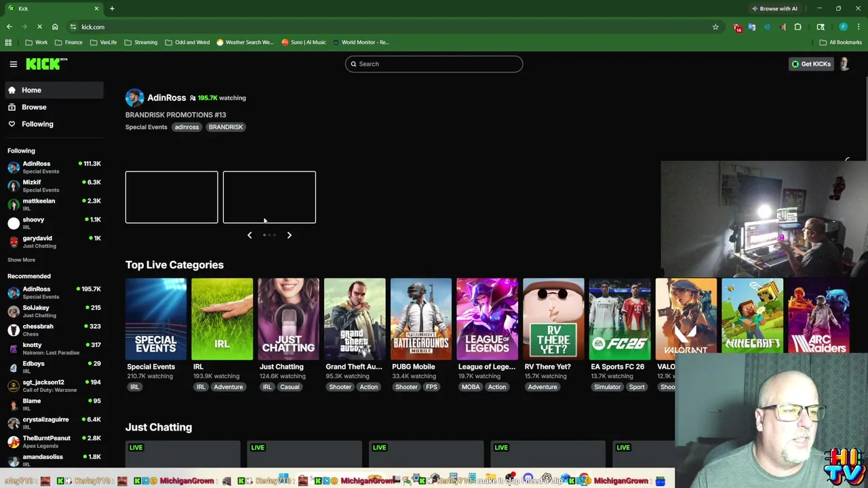Open the Suno | AI Music bookmark
This screenshot has width=868, height=488.
pos(304,42)
